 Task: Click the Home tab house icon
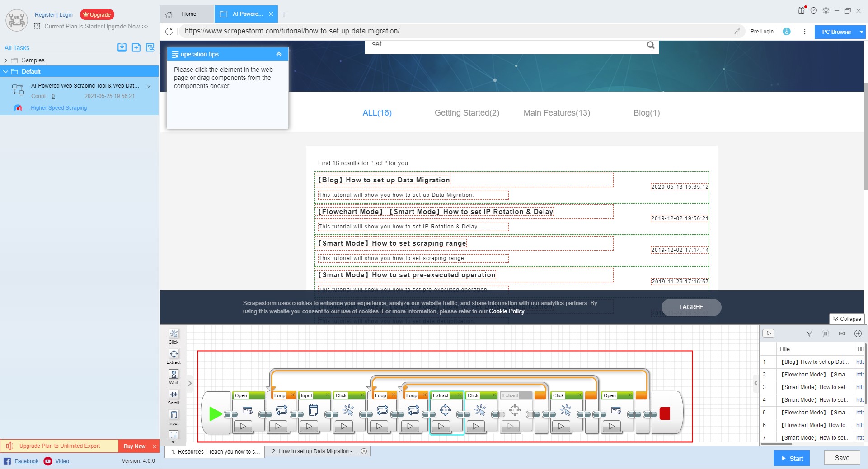pos(169,14)
